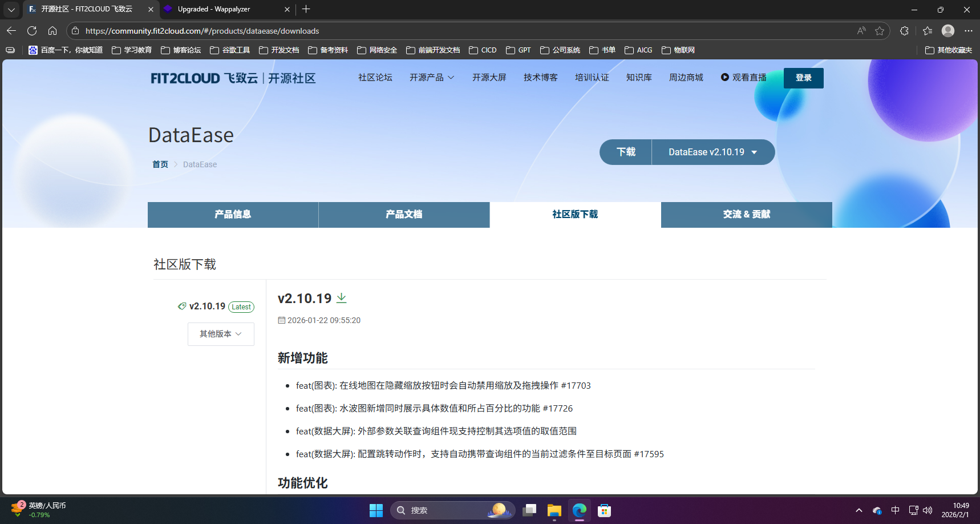Open browser extensions puzzle icon
Screen dimensions: 980x524
(904, 31)
